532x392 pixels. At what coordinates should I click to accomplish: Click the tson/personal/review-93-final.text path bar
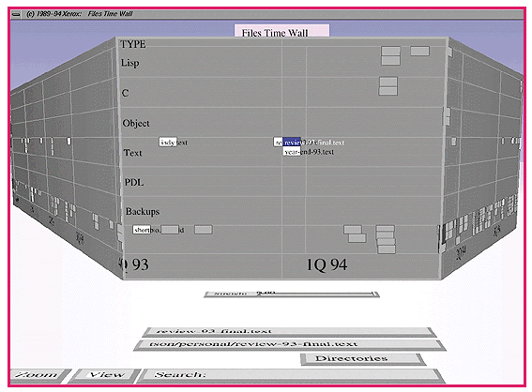[x=290, y=344]
